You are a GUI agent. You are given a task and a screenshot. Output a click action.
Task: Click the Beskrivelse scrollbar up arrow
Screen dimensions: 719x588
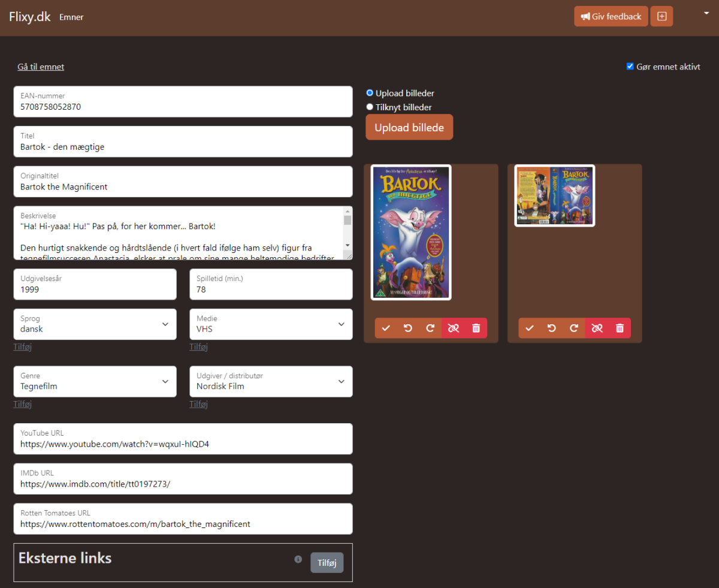[348, 210]
